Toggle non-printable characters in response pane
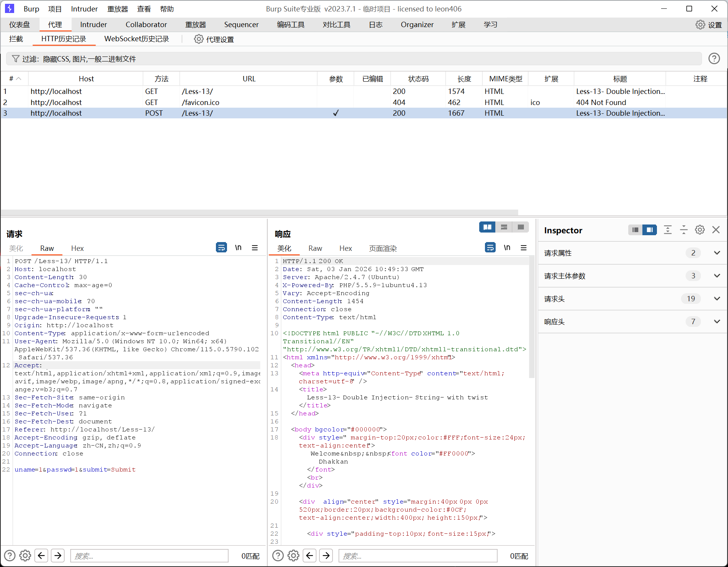Viewport: 728px width, 567px height. click(x=507, y=248)
